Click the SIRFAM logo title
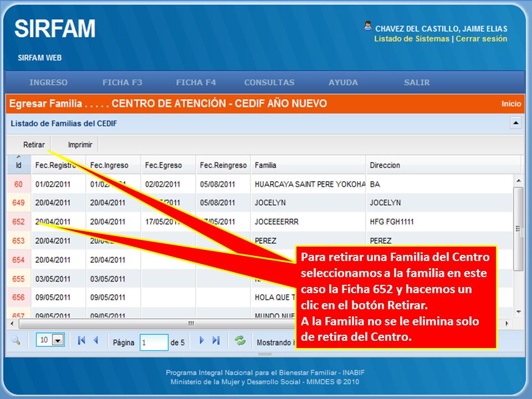Viewport: 532px width, 399px height. 55,28
